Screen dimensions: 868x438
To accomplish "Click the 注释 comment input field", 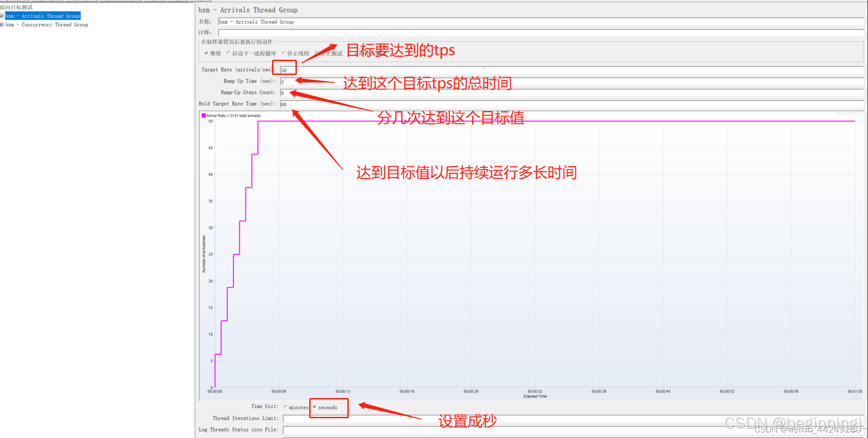I will (x=540, y=33).
